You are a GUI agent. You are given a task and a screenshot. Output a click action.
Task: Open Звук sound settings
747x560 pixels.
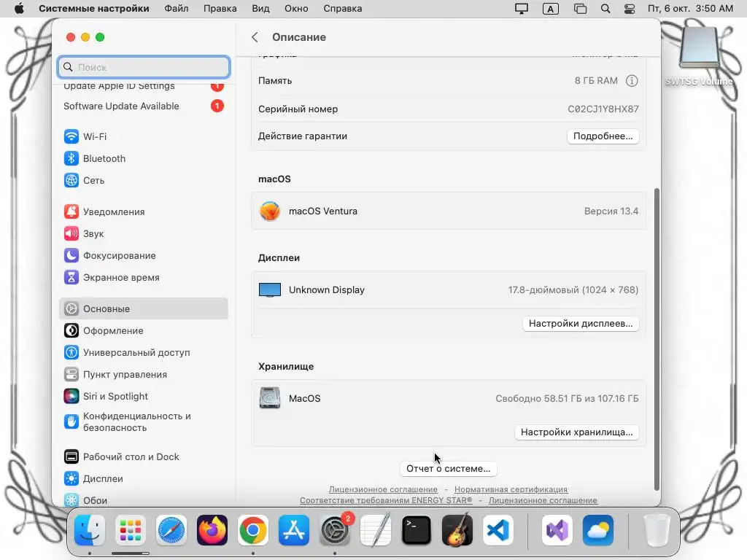pyautogui.click(x=144, y=234)
